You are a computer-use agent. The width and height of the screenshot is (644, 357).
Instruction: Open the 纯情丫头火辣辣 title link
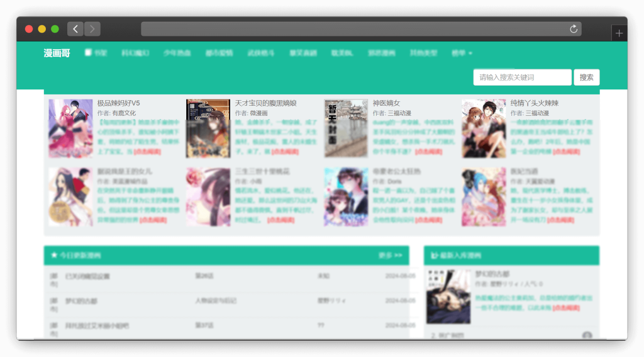tap(535, 103)
